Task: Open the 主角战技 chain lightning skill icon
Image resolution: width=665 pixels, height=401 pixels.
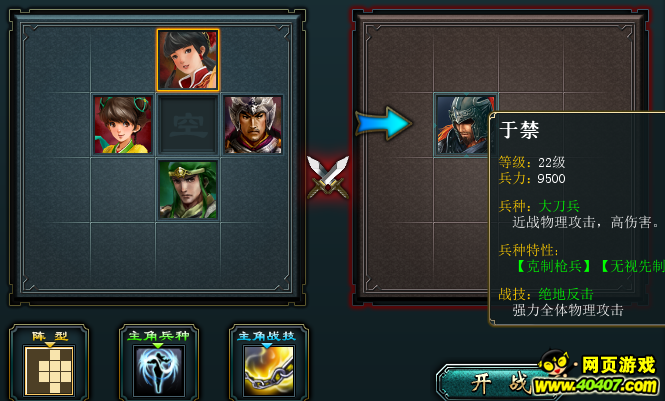Action: coord(268,370)
